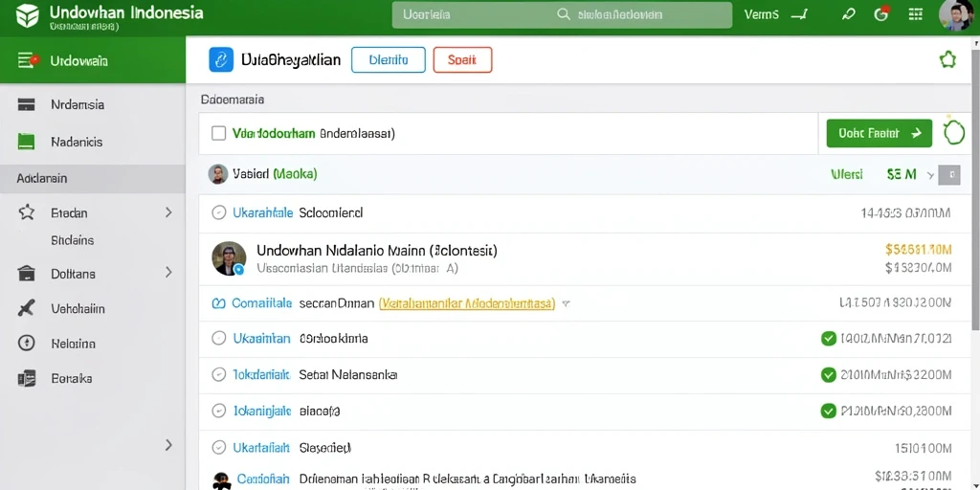Click the Ulersi green label

(847, 174)
